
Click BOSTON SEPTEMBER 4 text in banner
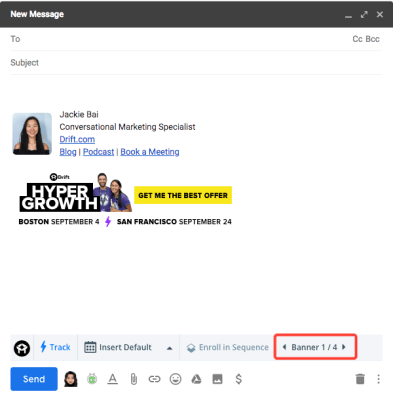click(x=59, y=222)
